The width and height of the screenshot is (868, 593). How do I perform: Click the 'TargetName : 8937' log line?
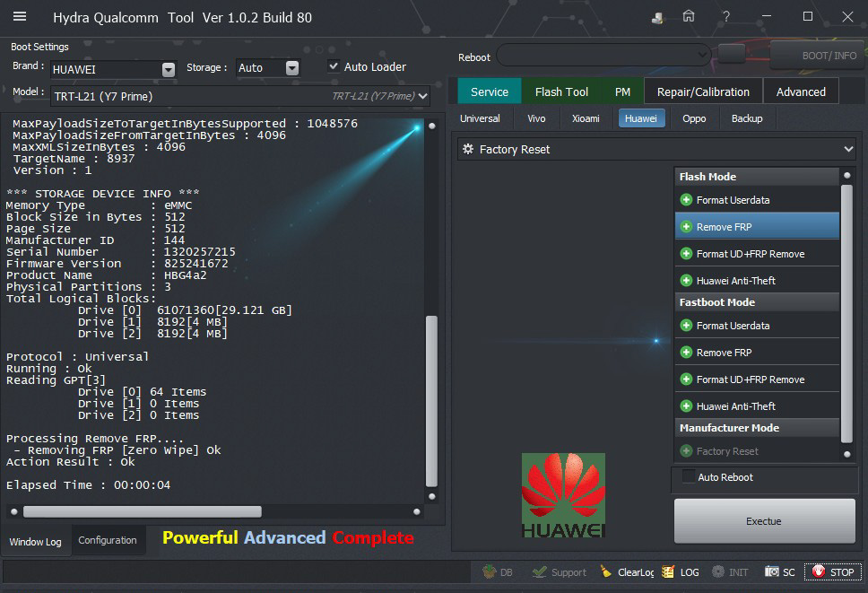pos(74,159)
